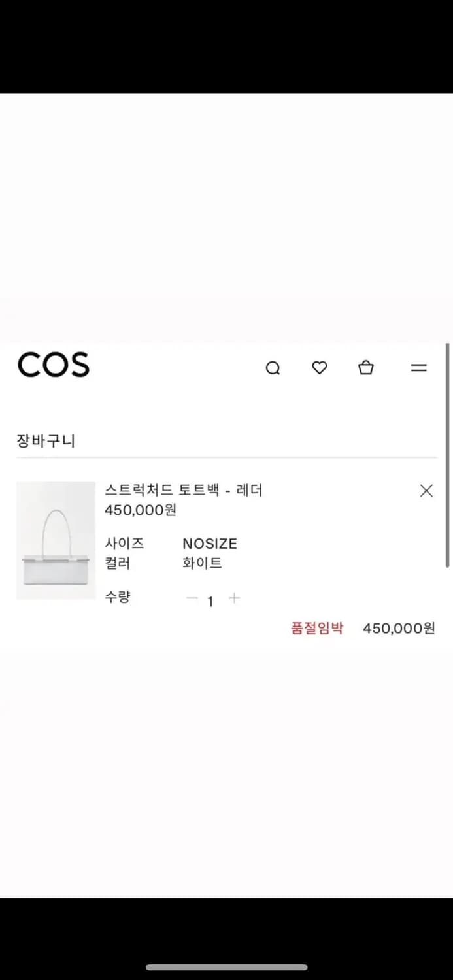Open the wishlist heart icon
Image resolution: width=453 pixels, height=980 pixels.
pyautogui.click(x=319, y=368)
